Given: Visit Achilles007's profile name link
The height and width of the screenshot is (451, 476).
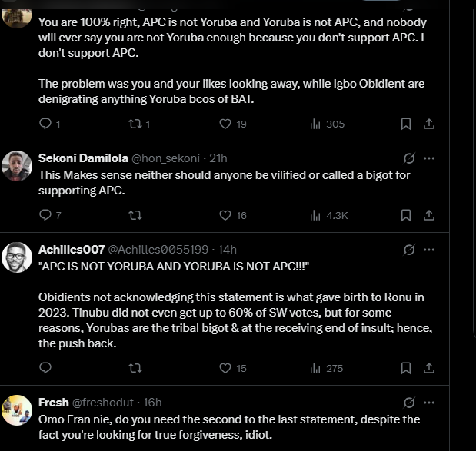Looking at the screenshot, I should (x=72, y=250).
